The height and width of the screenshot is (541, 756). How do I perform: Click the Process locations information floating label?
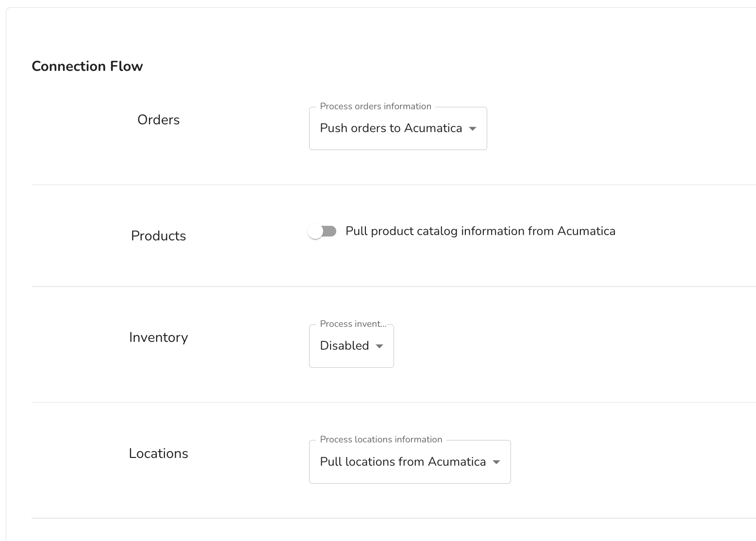(x=381, y=440)
